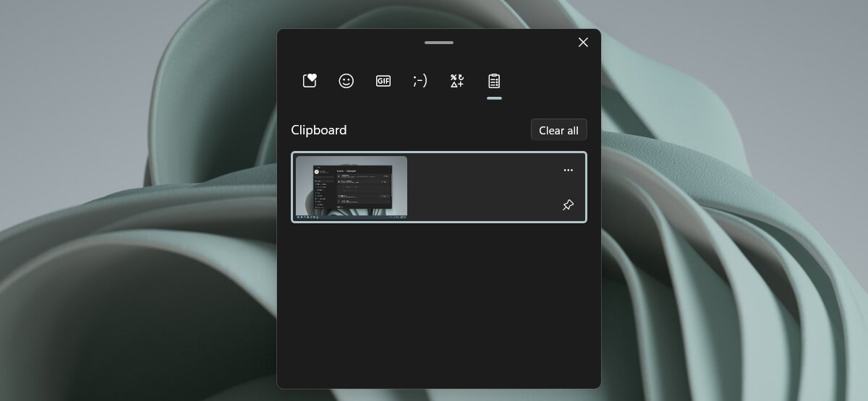Click the active tab underline indicator
The image size is (868, 401).
494,98
